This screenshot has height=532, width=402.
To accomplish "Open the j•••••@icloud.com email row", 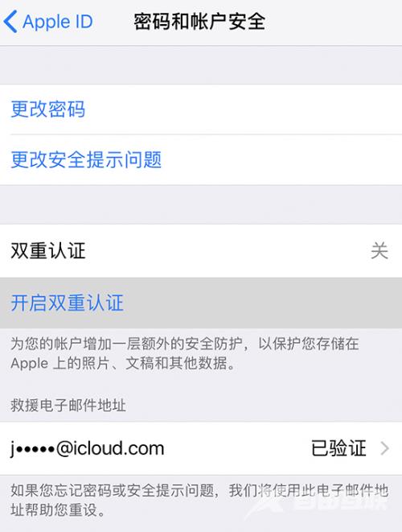I will 201,448.
